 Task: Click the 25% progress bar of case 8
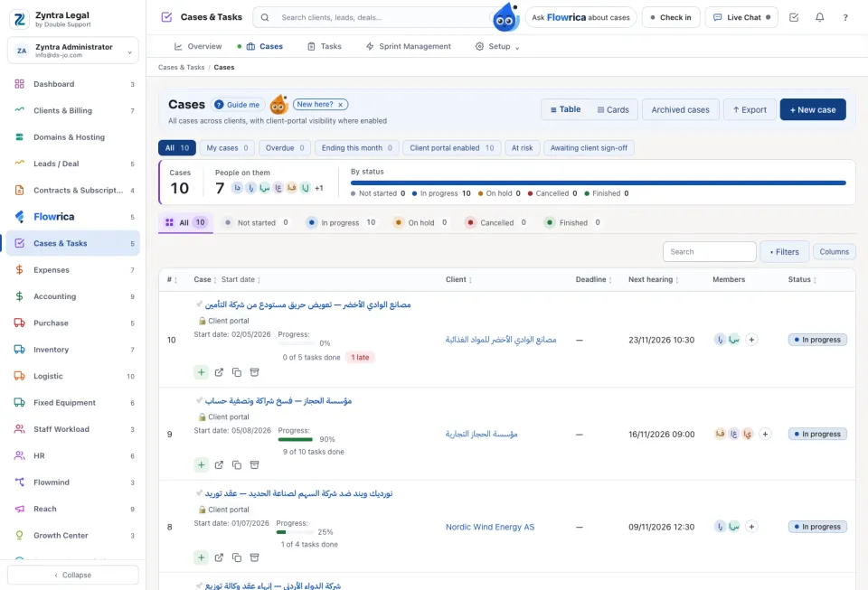[x=295, y=532]
